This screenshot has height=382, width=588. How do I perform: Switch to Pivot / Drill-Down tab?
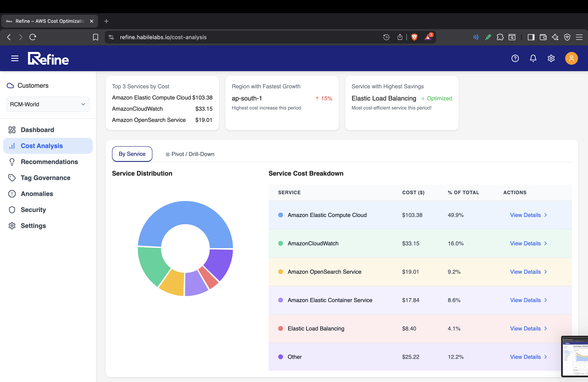pos(190,154)
